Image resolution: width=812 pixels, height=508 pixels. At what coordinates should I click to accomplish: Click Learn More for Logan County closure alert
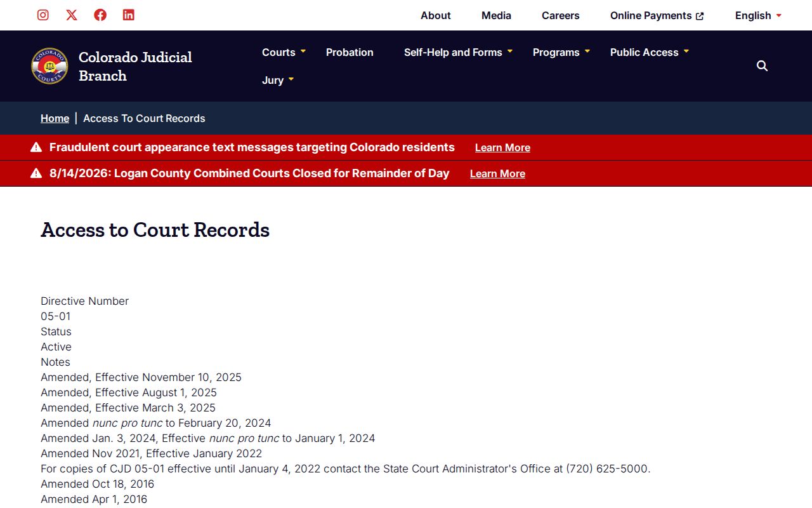(497, 173)
